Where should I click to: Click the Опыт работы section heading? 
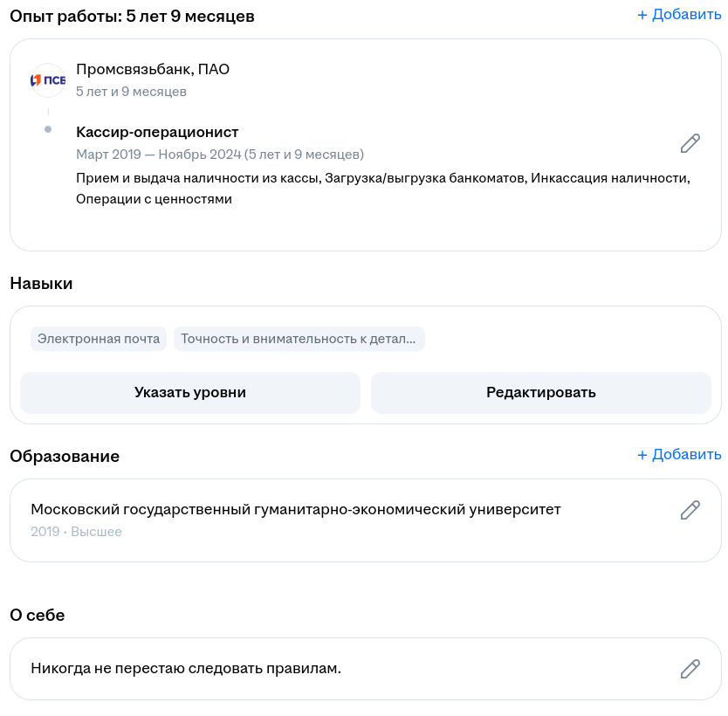click(132, 16)
